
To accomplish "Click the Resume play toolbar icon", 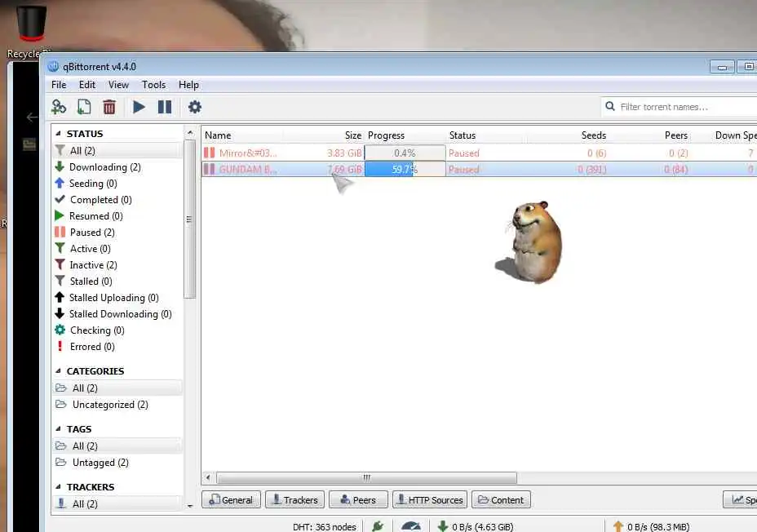I will point(139,107).
